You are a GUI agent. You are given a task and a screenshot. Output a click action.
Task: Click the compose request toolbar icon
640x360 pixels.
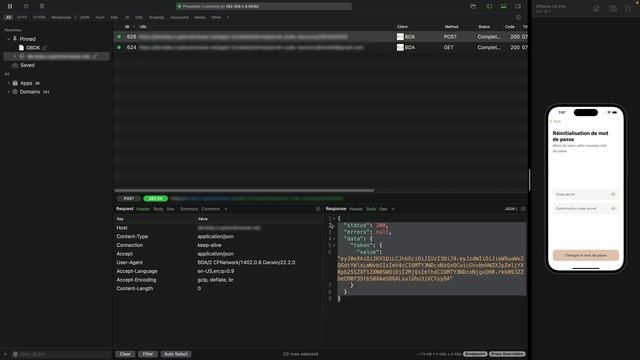pos(26,6)
